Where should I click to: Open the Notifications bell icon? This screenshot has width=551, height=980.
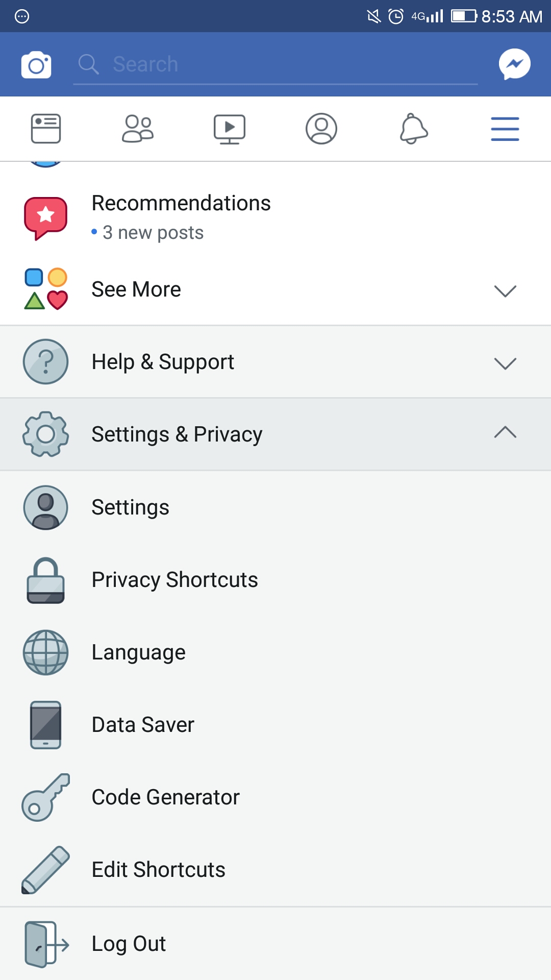point(413,129)
